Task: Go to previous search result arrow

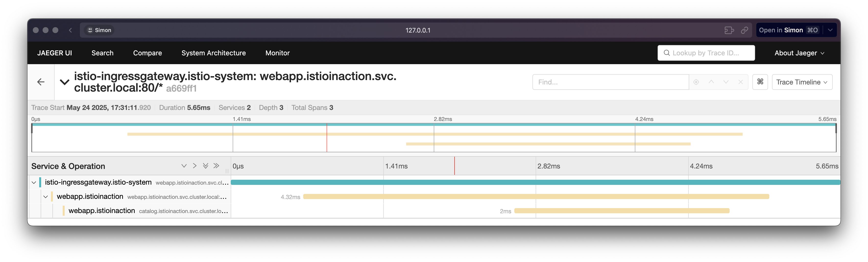Action: [x=711, y=82]
